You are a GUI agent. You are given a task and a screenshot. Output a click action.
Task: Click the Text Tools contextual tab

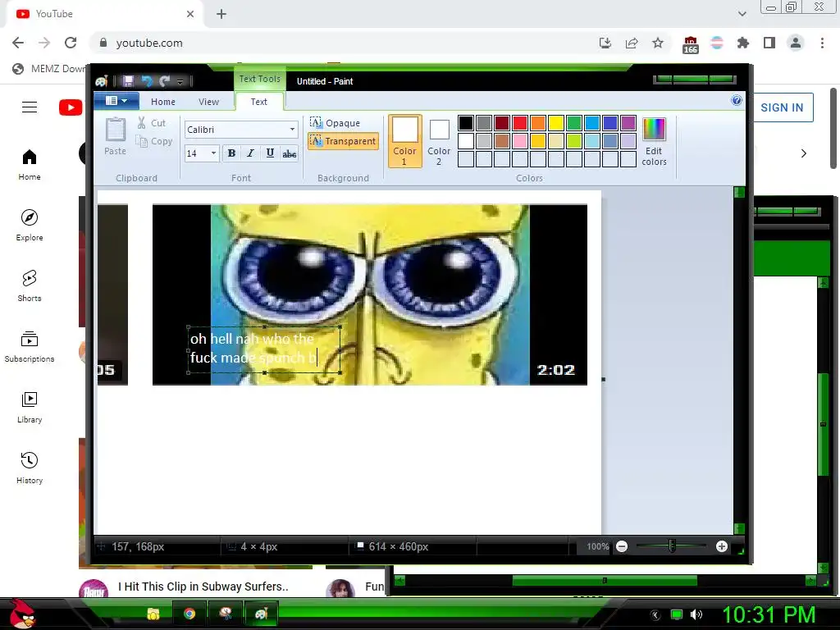pos(259,79)
